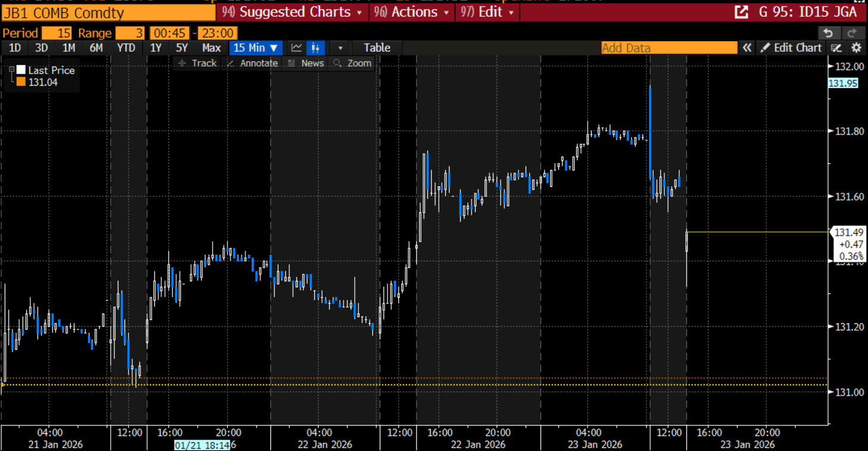Select the 3D range tab
This screenshot has height=451, width=868.
(x=42, y=48)
